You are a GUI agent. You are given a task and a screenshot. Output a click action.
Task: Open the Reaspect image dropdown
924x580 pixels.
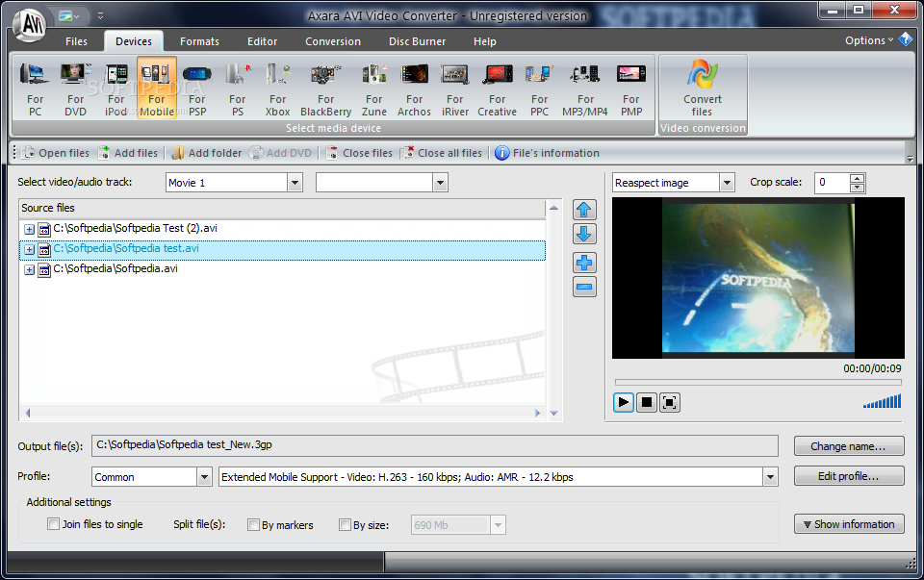728,183
